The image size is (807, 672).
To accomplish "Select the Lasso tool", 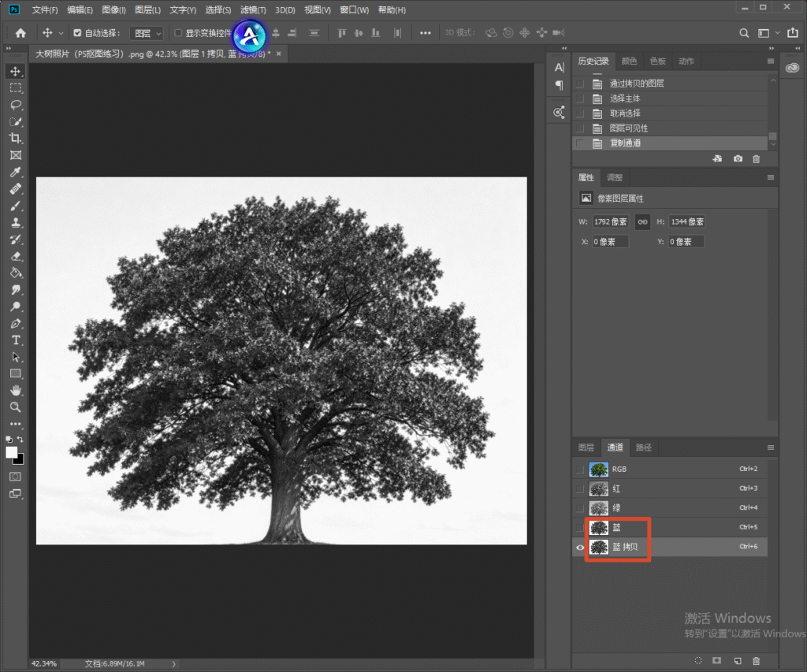I will pos(16,105).
